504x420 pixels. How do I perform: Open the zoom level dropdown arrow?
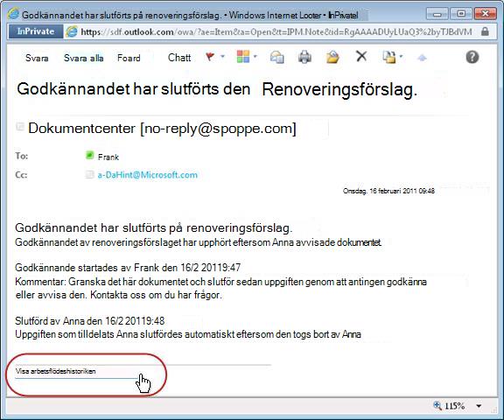pyautogui.click(x=479, y=406)
